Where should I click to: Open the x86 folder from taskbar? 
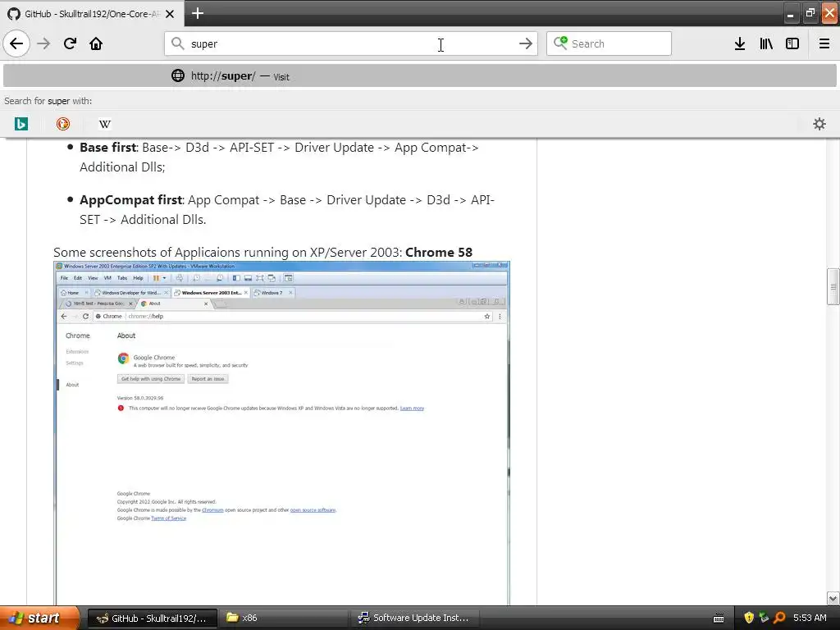[282, 618]
